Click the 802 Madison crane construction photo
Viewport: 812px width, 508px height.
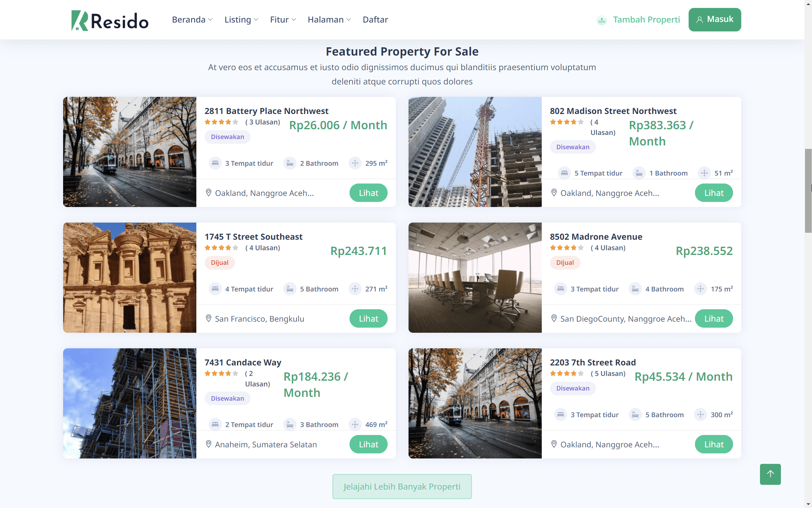pyautogui.click(x=475, y=152)
